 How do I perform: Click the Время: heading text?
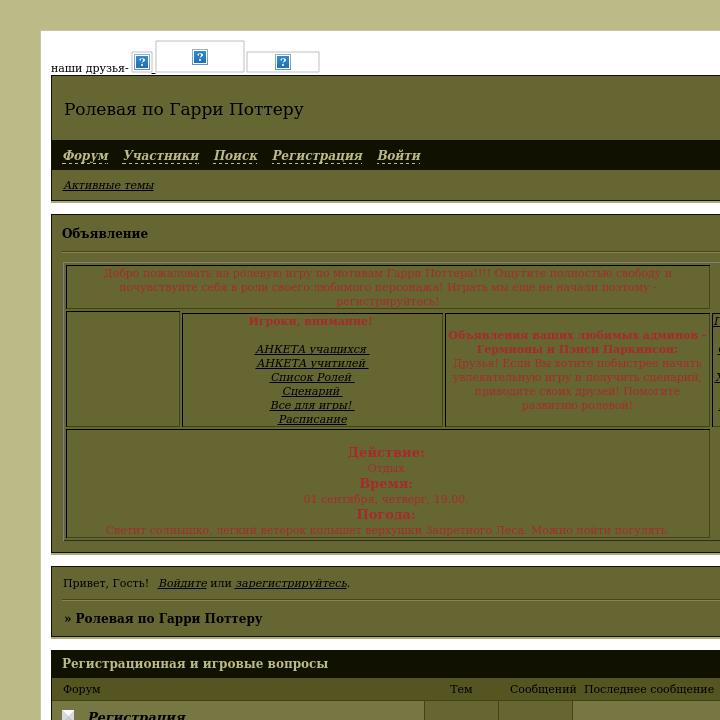tap(386, 483)
